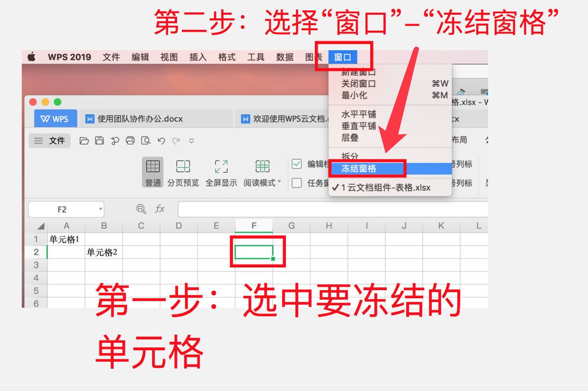
Task: Click the open file icon
Action: [84, 141]
